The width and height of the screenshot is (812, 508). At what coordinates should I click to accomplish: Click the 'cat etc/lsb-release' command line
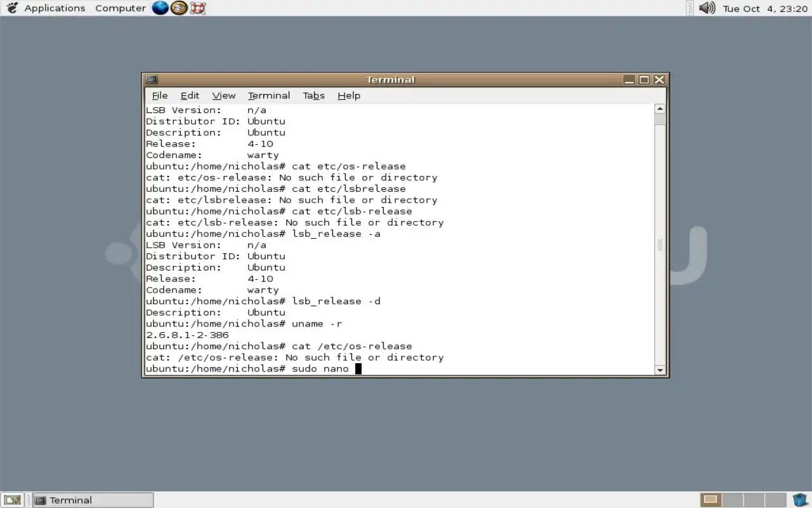(279, 211)
